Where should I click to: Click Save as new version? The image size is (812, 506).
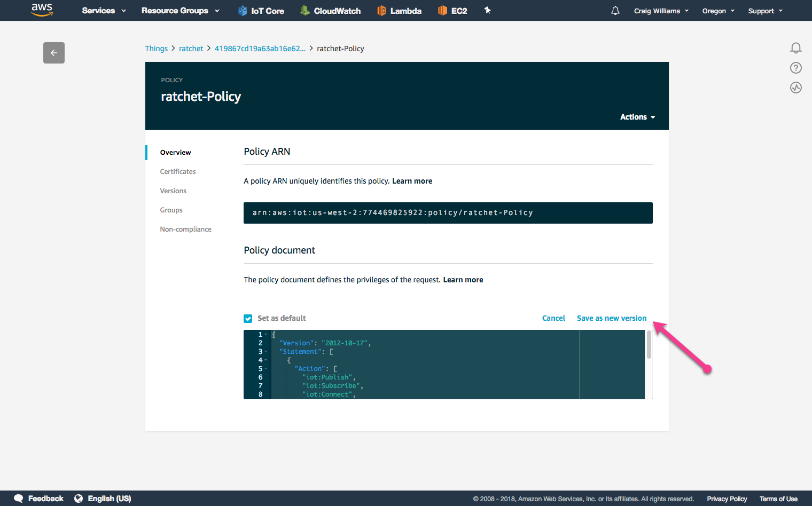[x=612, y=318]
